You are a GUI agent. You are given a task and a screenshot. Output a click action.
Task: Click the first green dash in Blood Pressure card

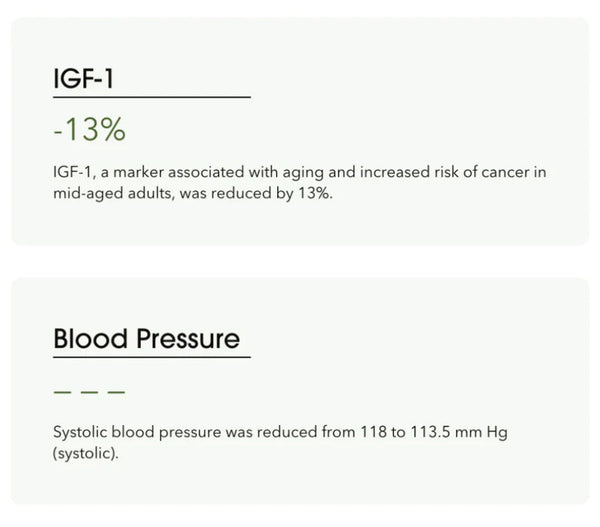[62, 392]
